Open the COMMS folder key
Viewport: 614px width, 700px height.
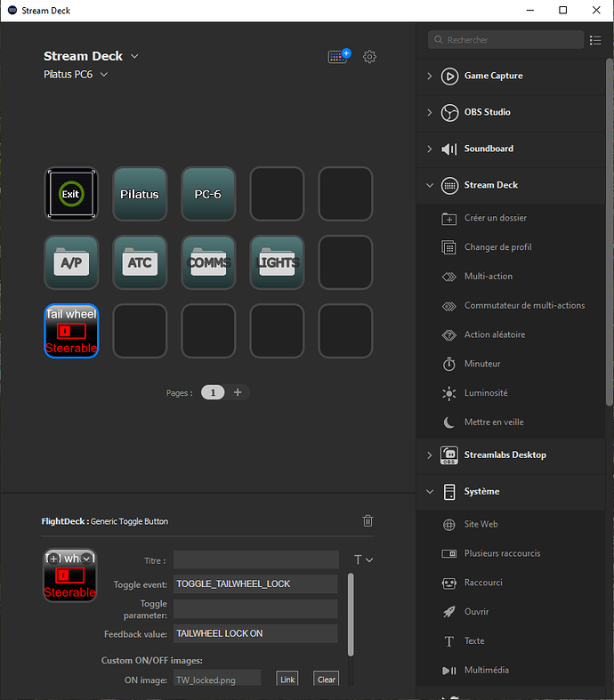pyautogui.click(x=208, y=262)
